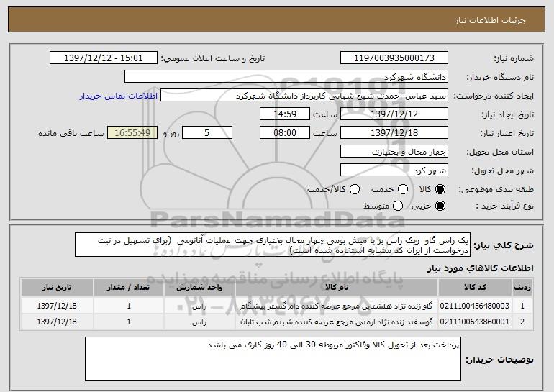Click the توضیحات خریدار text area

(273, 359)
